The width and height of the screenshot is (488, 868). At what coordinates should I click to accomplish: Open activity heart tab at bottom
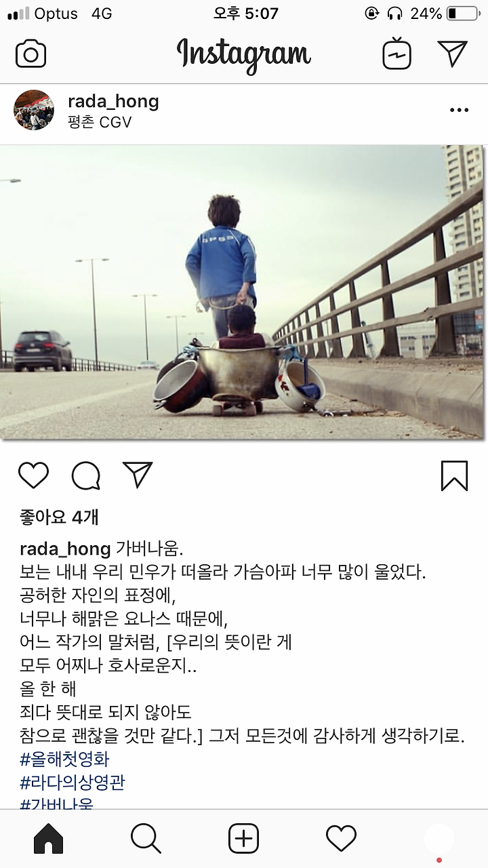coord(341,839)
